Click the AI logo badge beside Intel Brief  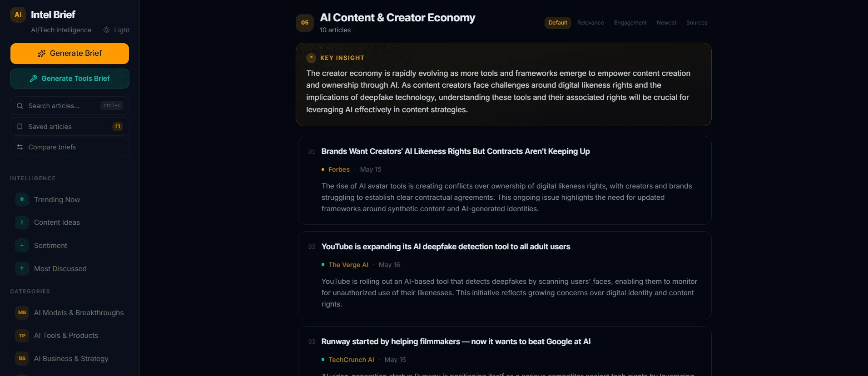(18, 15)
